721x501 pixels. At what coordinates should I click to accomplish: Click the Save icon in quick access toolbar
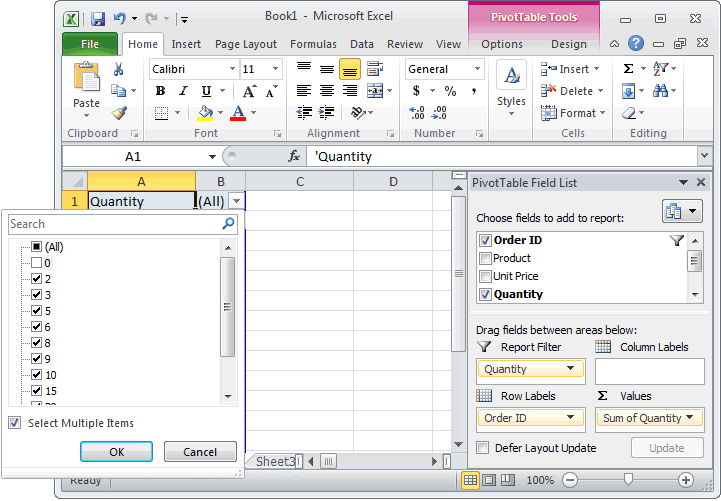pos(97,19)
